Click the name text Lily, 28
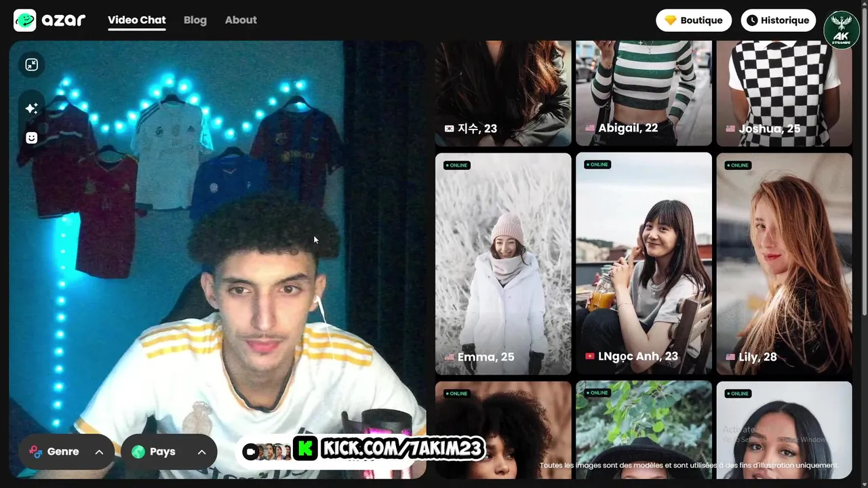 (x=757, y=357)
